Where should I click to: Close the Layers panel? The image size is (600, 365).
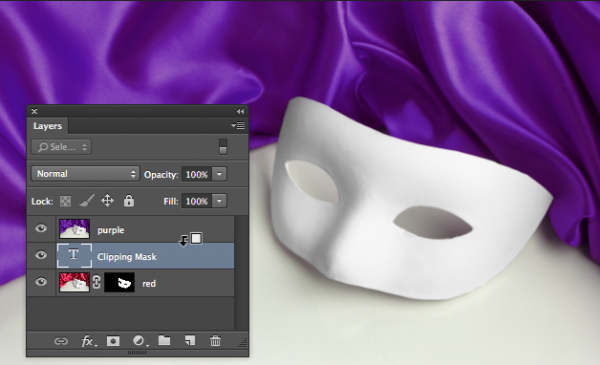click(x=34, y=111)
